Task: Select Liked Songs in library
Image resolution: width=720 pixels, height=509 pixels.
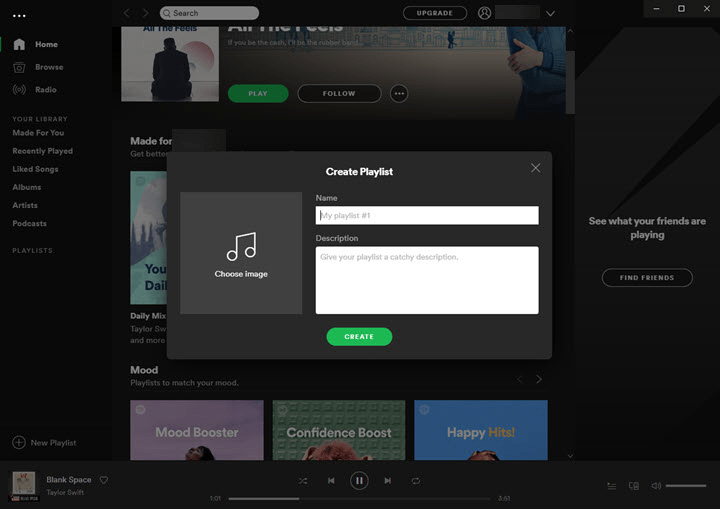Action: [35, 169]
